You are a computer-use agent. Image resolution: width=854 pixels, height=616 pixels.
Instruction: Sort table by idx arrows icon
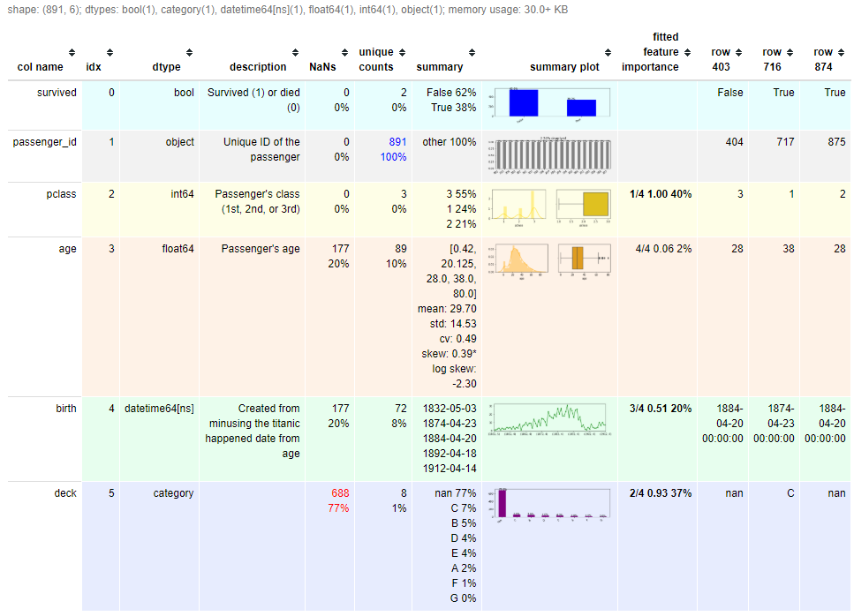[110, 52]
